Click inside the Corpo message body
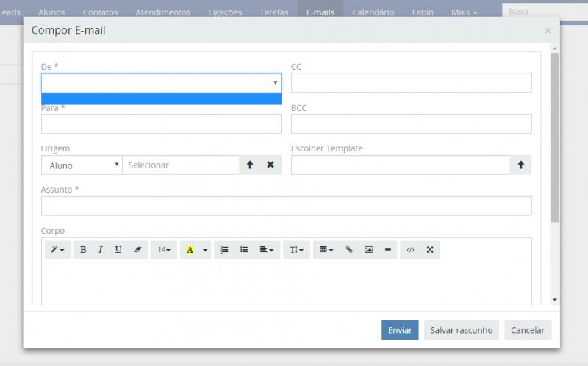Image resolution: width=588 pixels, height=366 pixels. [287, 283]
